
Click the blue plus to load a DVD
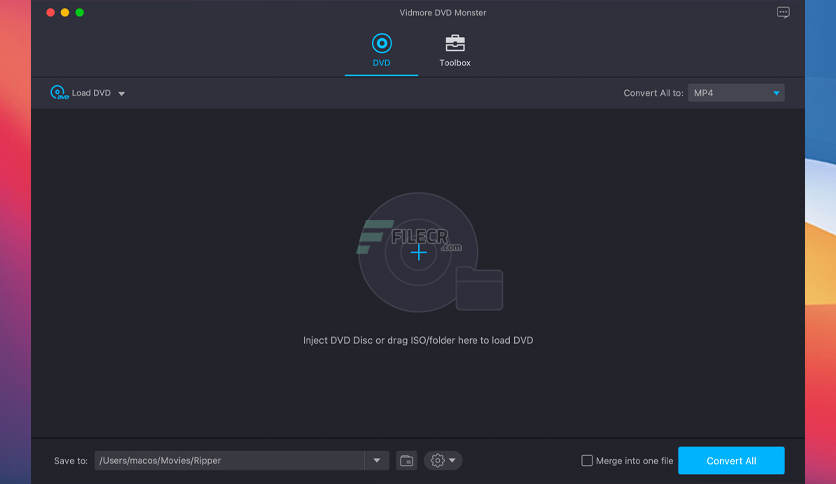419,253
